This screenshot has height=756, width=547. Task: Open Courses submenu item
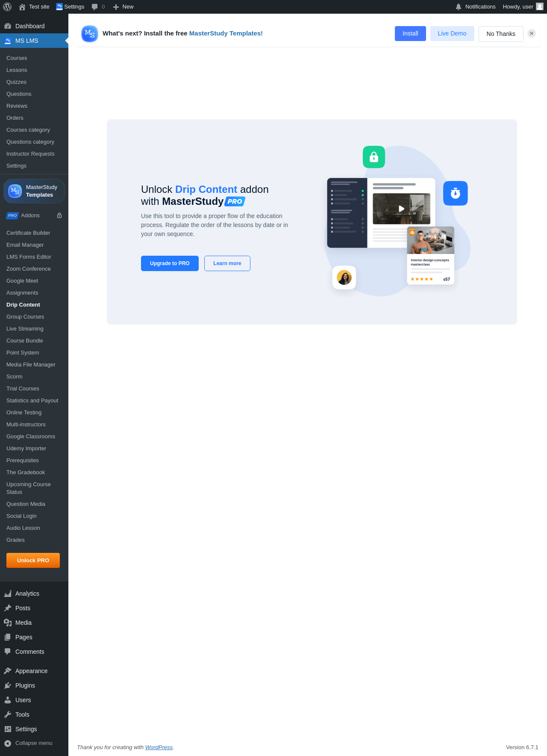[17, 58]
